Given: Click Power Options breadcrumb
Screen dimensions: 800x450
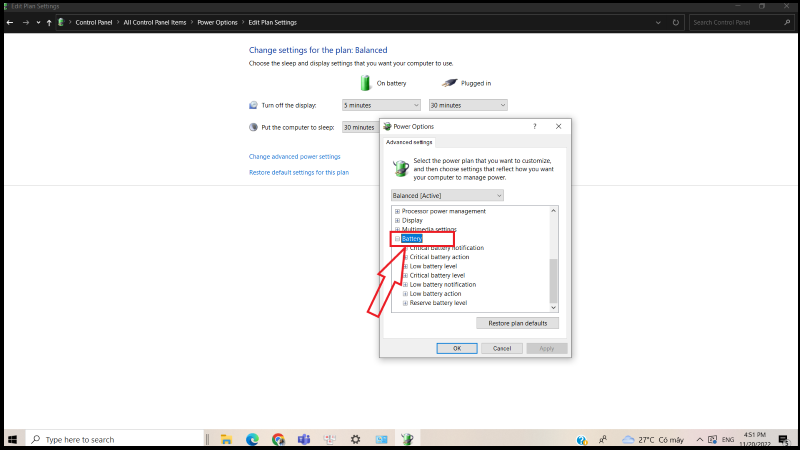Looking at the screenshot, I should pos(217,22).
